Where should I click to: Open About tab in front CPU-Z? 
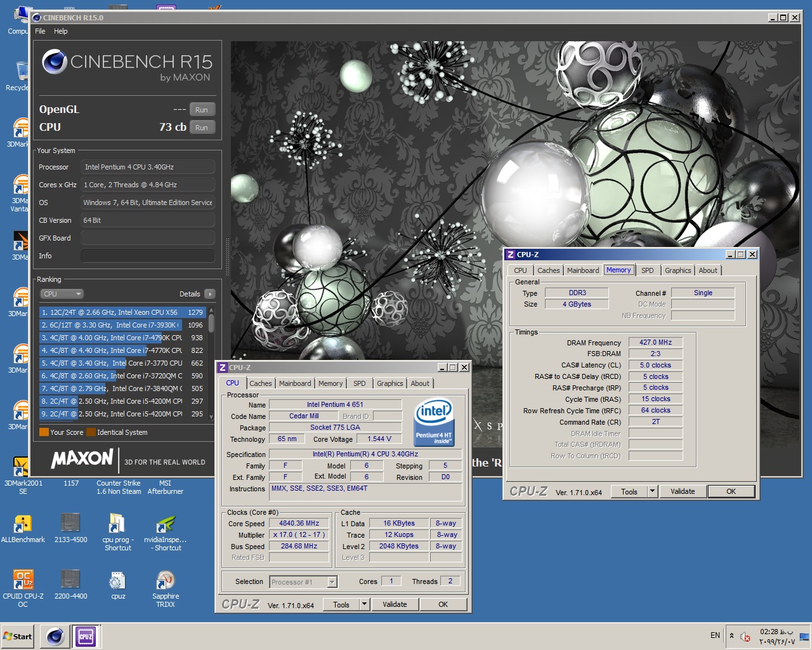(x=420, y=383)
